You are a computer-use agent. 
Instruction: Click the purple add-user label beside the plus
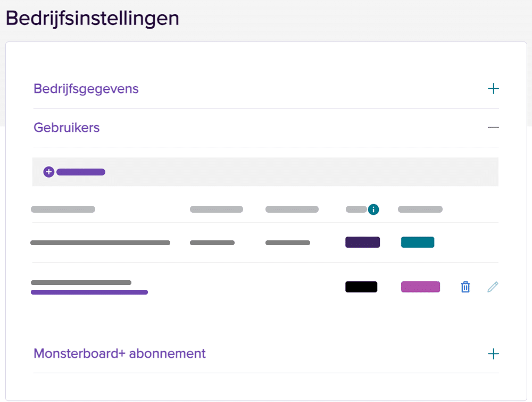pyautogui.click(x=81, y=172)
